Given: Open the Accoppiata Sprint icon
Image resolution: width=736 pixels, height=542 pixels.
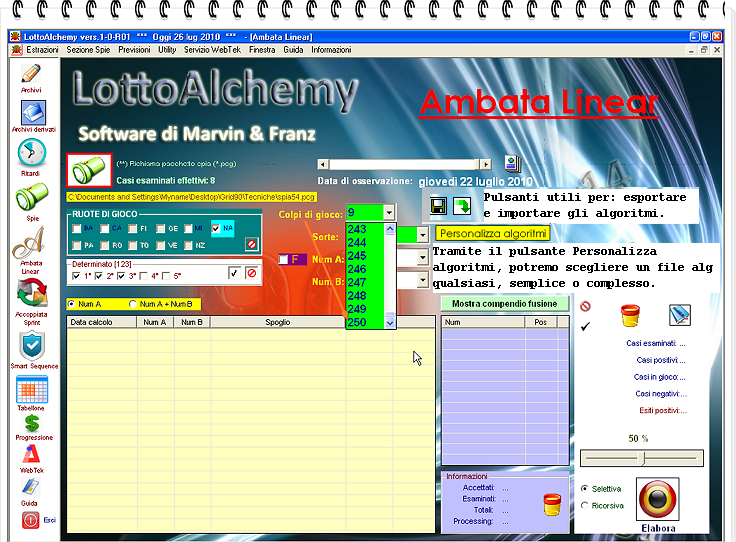Looking at the screenshot, I should point(31,293).
